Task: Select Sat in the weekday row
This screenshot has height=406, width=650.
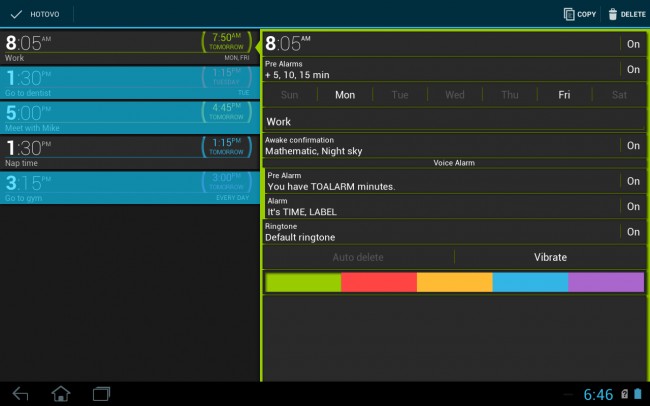Action: (x=619, y=95)
